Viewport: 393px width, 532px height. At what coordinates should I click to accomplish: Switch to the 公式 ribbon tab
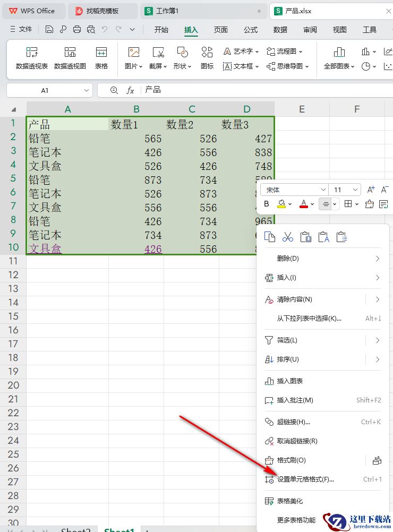(x=251, y=30)
